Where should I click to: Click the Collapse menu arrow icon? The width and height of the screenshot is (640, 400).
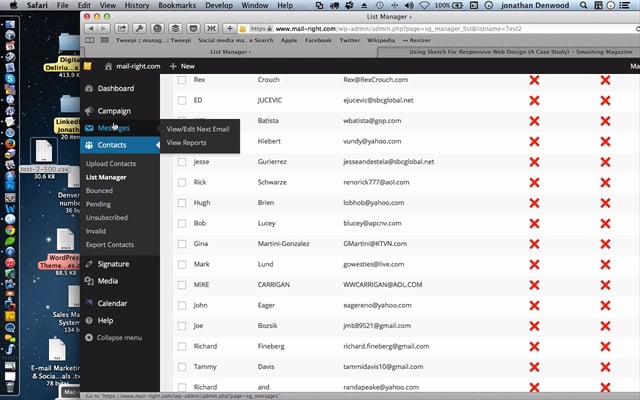click(x=89, y=338)
